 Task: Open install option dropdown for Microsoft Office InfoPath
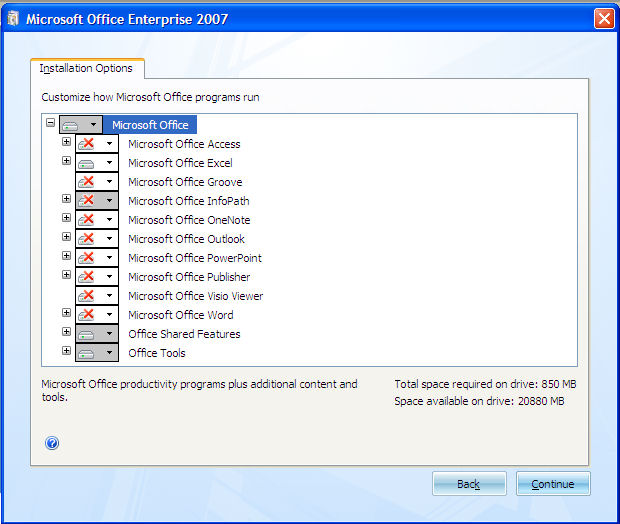(x=97, y=201)
